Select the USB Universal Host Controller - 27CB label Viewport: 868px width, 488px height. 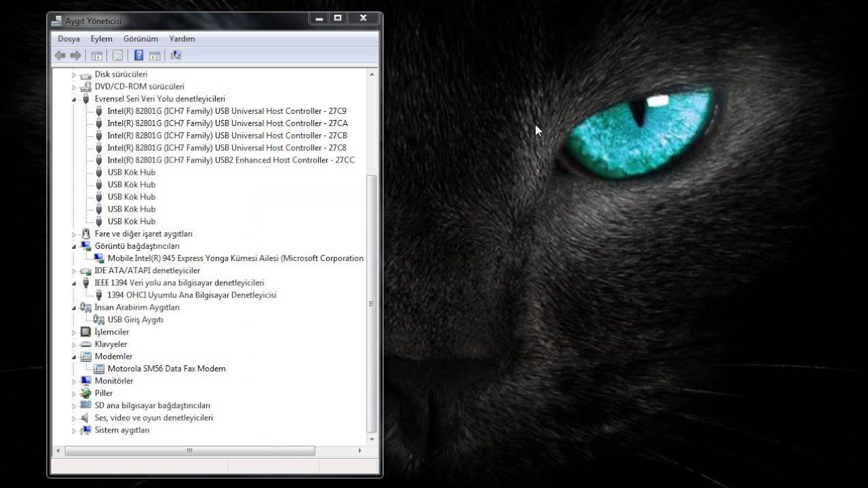(x=227, y=136)
